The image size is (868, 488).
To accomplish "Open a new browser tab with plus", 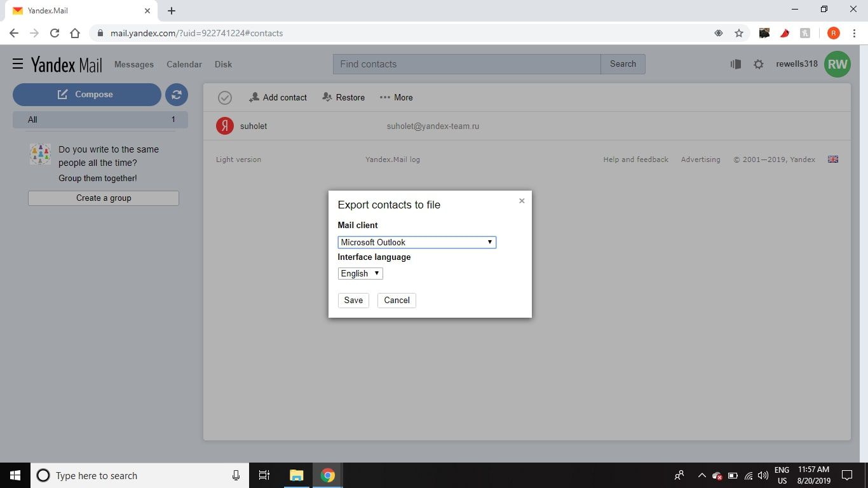I will [172, 11].
